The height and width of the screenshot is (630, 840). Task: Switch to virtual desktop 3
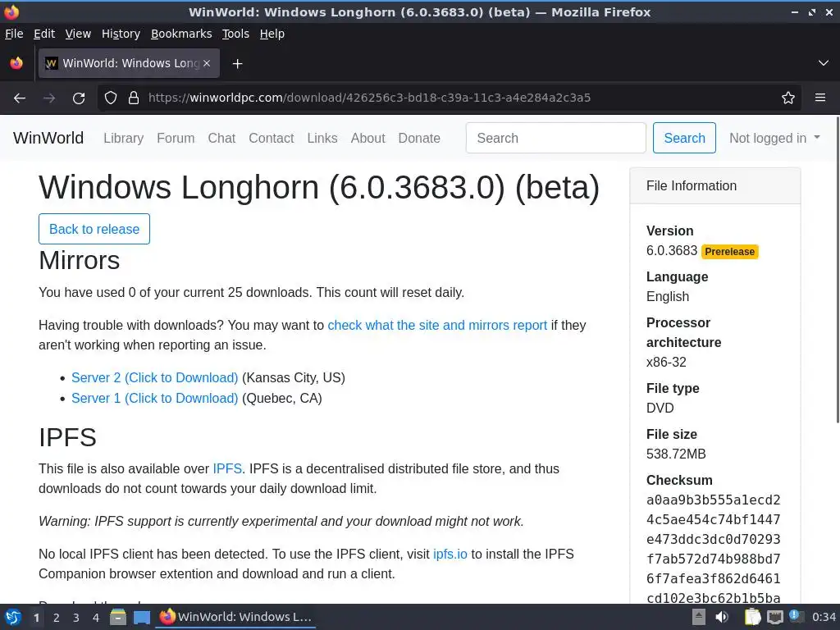pos(76,618)
